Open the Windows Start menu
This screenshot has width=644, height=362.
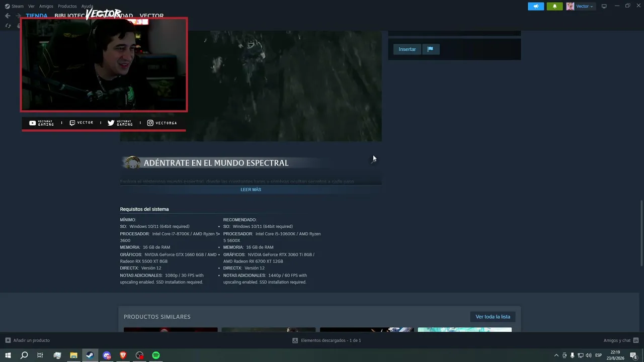8,355
